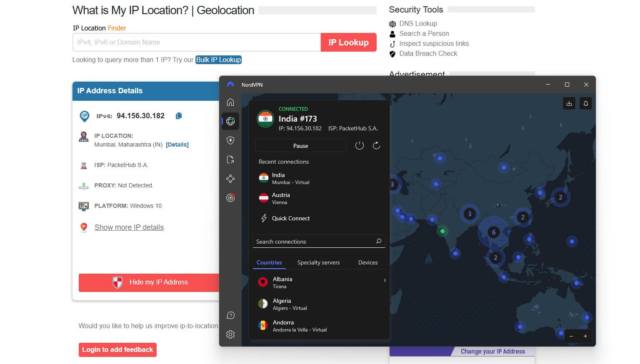Click the ISP: PacketHub S.A. webpage row
640x364 pixels.
pos(121,165)
